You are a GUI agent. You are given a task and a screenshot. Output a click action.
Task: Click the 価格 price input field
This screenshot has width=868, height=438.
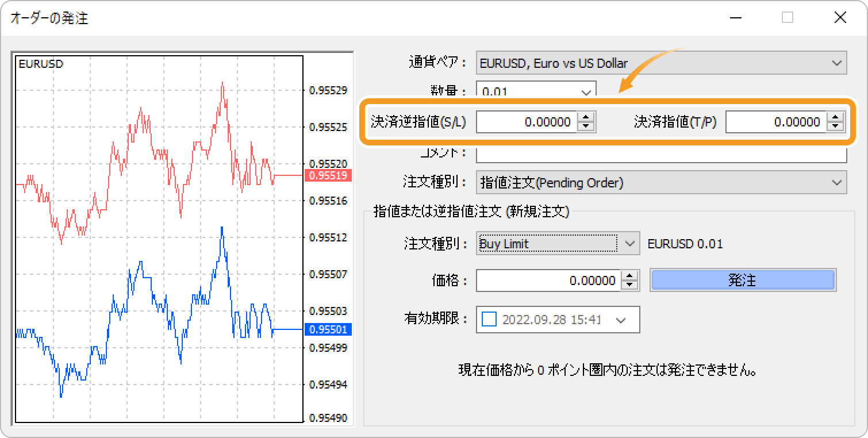(x=548, y=281)
